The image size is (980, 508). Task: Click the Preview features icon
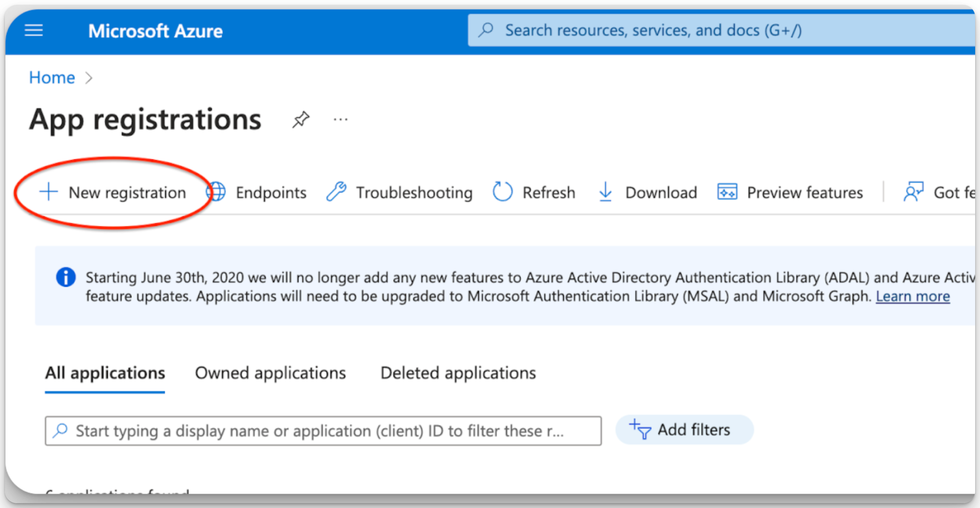[727, 192]
